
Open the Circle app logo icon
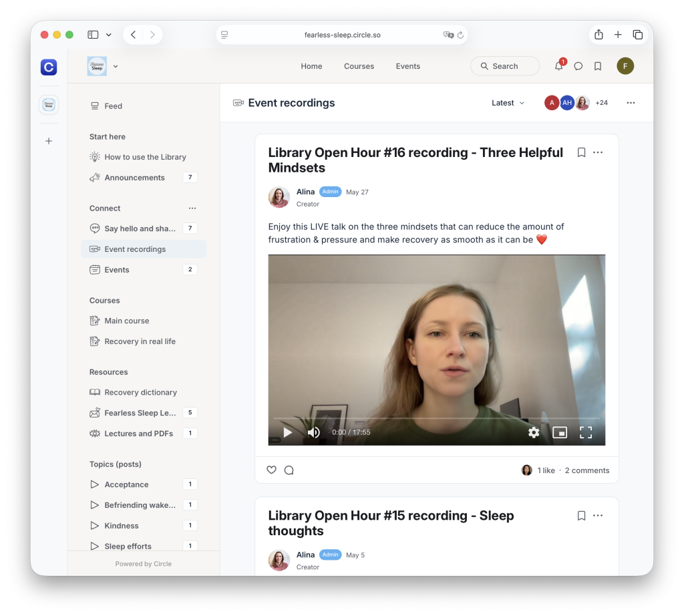pyautogui.click(x=48, y=67)
